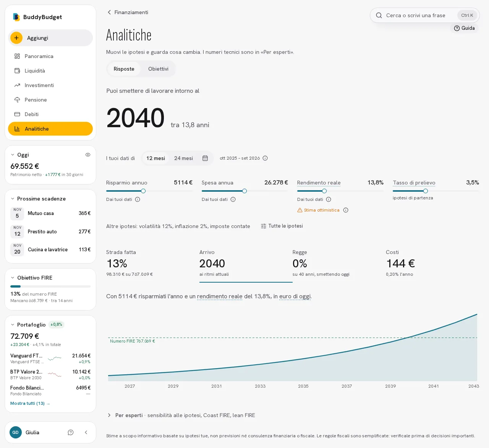The width and height of the screenshot is (489, 448).
Task: Click the yellow plus Aggiungi icon
Action: [x=16, y=38]
